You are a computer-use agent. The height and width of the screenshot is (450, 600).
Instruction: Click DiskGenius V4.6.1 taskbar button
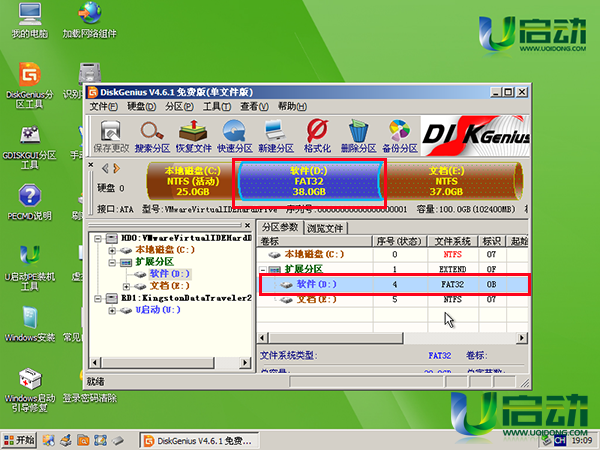[199, 441]
